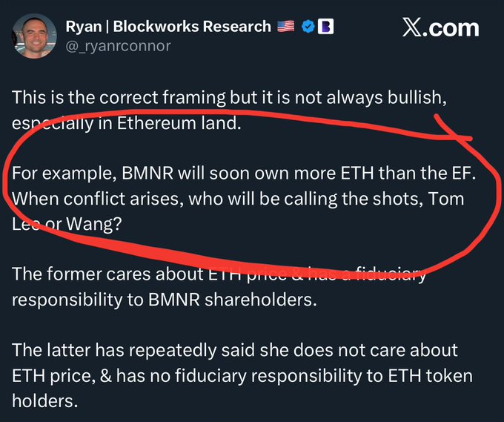Click the text 'especially in Ethereum land.'
504x422 pixels.
(126, 123)
